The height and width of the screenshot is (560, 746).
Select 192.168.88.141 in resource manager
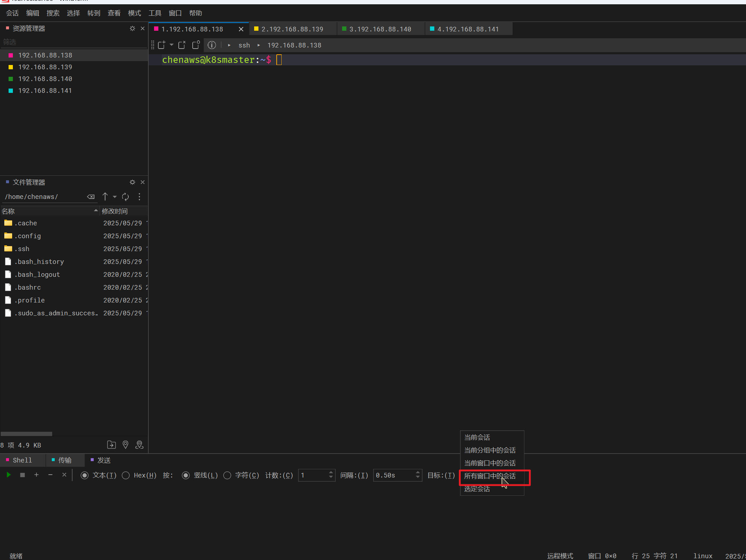(45, 91)
